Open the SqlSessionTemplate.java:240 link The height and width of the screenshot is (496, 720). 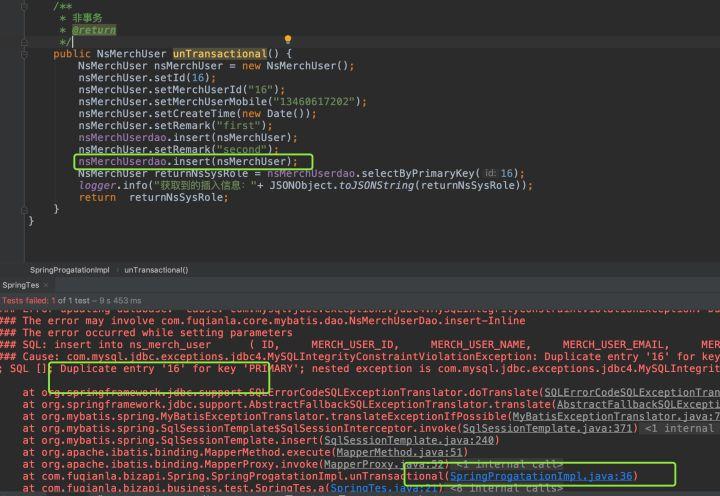[439, 439]
